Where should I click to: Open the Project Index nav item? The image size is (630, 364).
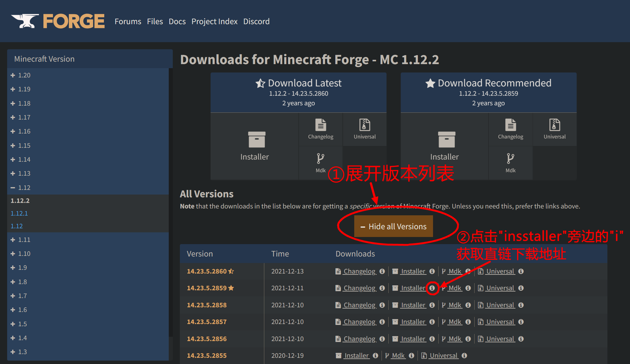[x=214, y=21]
